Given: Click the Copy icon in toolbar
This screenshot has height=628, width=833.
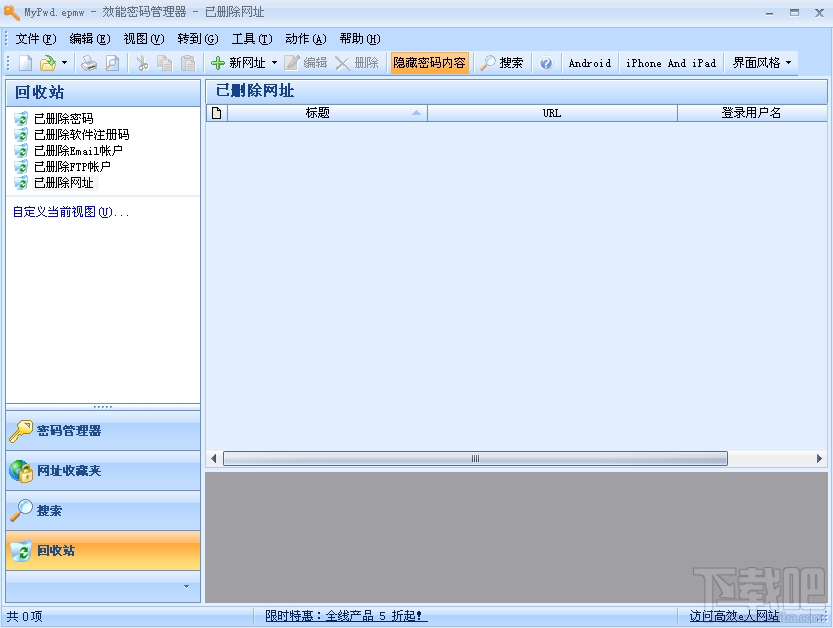Looking at the screenshot, I should click(x=165, y=63).
